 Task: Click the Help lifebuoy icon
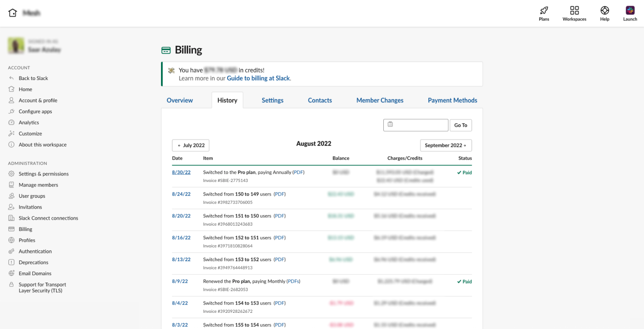(x=605, y=10)
